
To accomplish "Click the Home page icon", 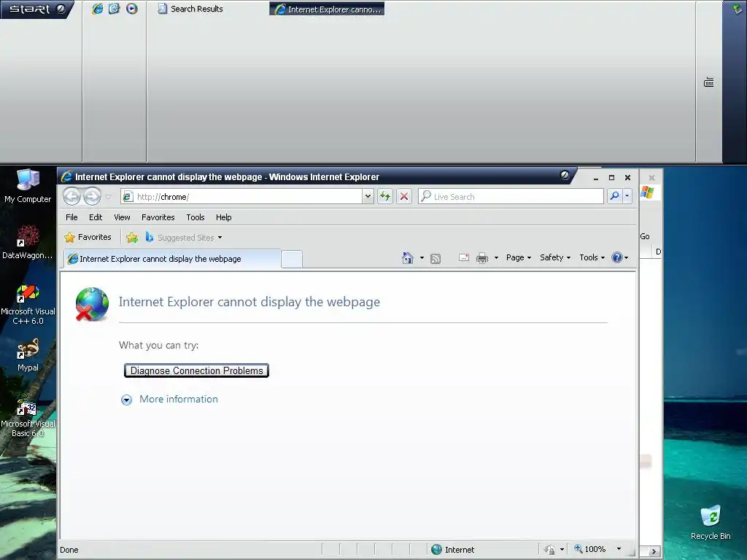I will click(407, 257).
